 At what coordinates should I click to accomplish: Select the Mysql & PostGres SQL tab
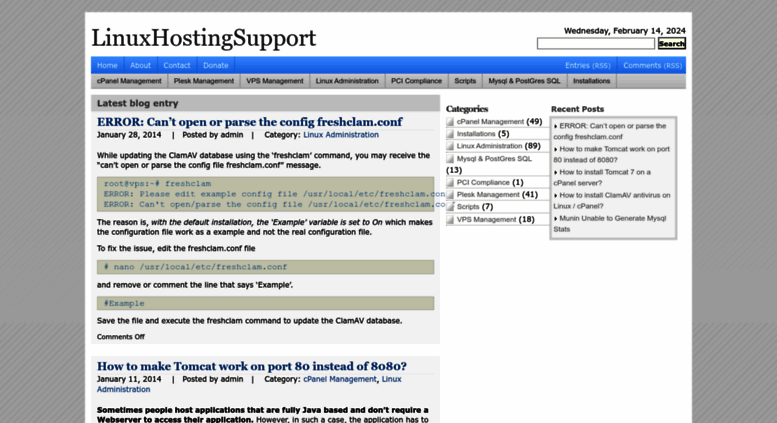tap(524, 81)
